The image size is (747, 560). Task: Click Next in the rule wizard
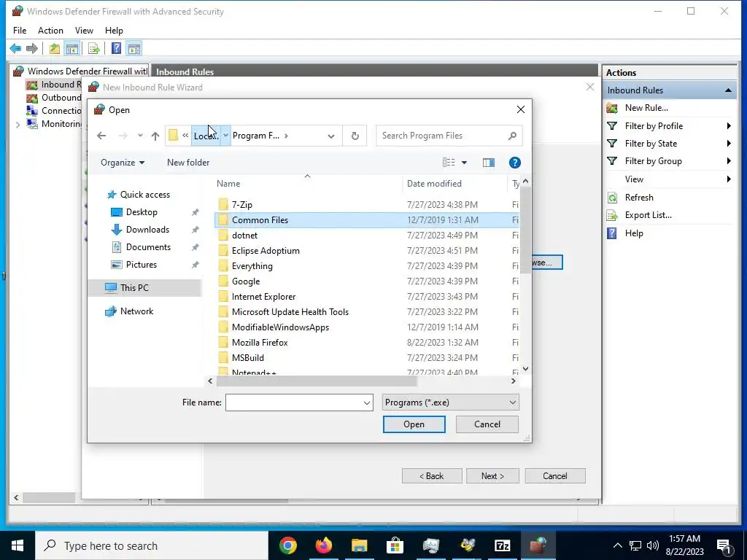point(492,476)
